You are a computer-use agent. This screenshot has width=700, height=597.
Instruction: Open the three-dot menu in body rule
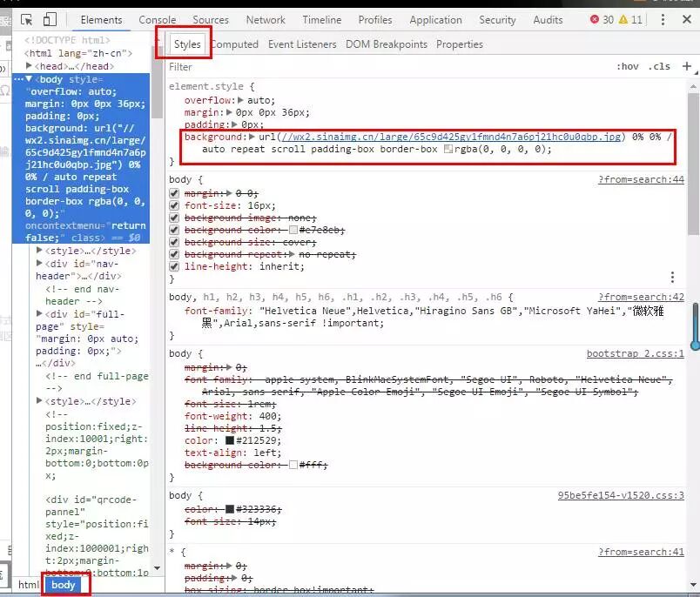point(672,277)
